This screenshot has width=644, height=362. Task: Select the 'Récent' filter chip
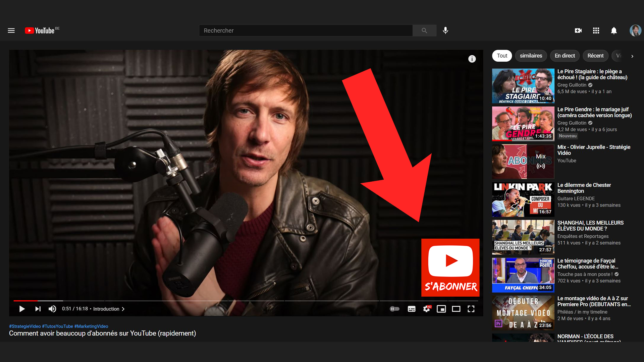point(595,56)
